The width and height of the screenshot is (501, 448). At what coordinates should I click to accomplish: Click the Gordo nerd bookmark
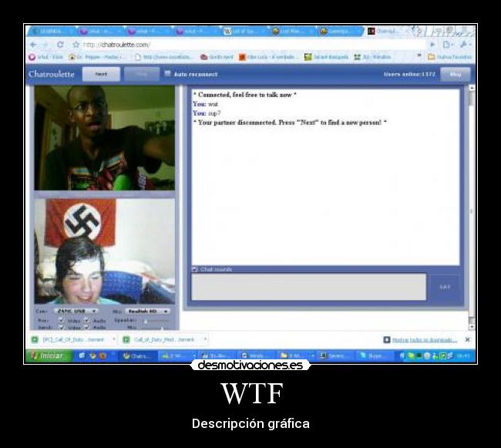216,57
